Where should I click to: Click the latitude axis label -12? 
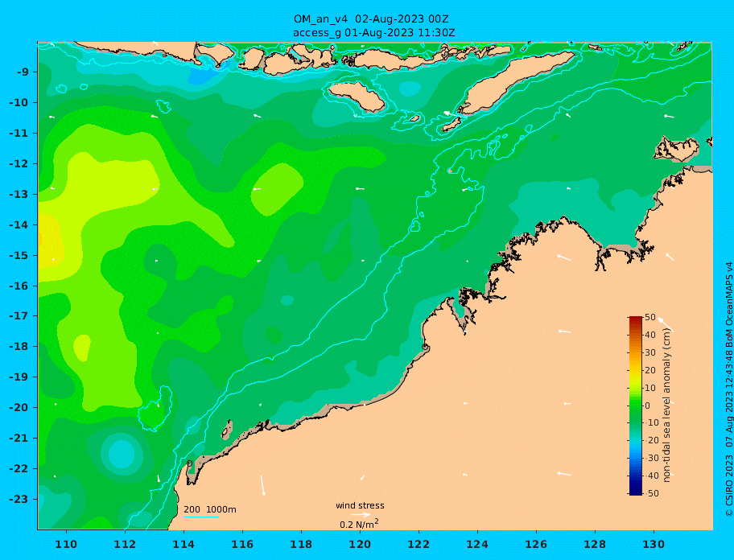coord(19,164)
